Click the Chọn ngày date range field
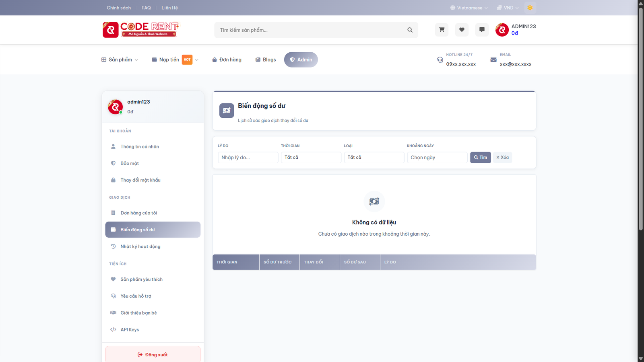The height and width of the screenshot is (362, 644). tap(437, 157)
